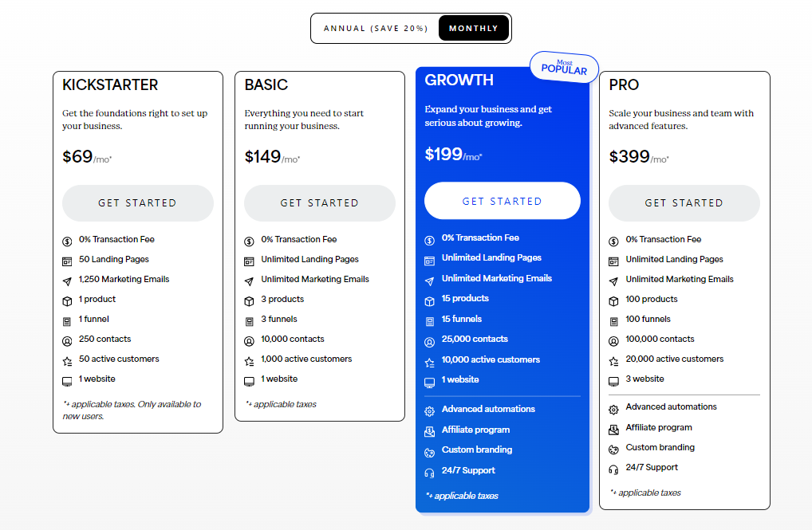The image size is (812, 530).
Task: Click the box icon next to 1 product
Action: coord(67,301)
